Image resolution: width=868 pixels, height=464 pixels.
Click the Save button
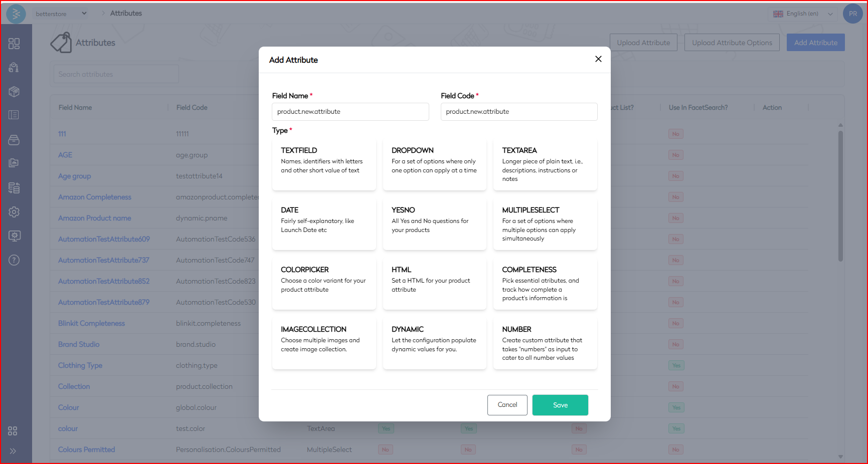[x=560, y=405]
